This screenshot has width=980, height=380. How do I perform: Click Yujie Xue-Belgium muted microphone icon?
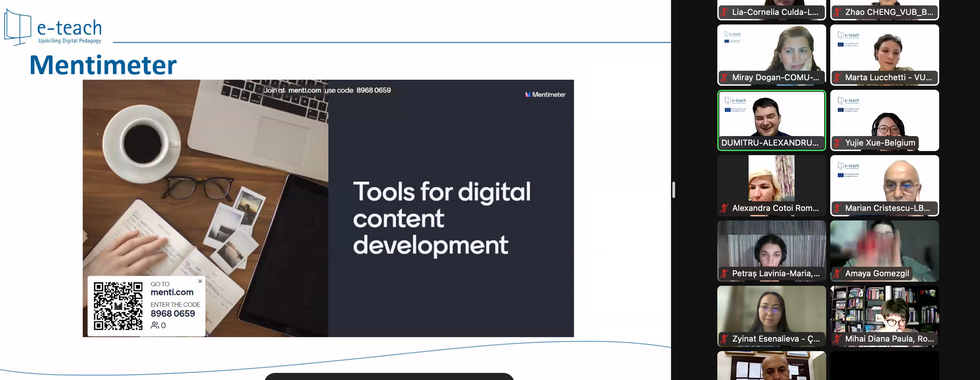pyautogui.click(x=838, y=142)
